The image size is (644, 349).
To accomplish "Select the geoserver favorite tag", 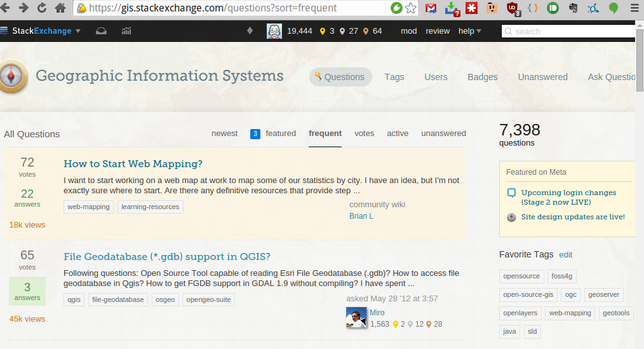I will (604, 295).
